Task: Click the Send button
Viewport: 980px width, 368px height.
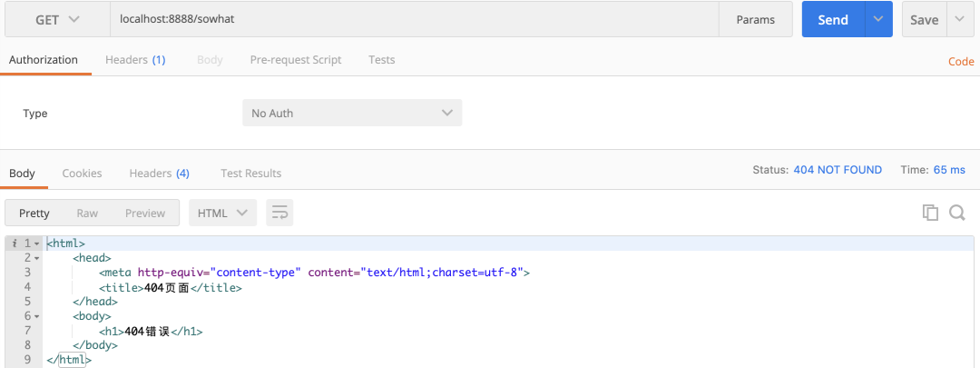Action: tap(832, 19)
